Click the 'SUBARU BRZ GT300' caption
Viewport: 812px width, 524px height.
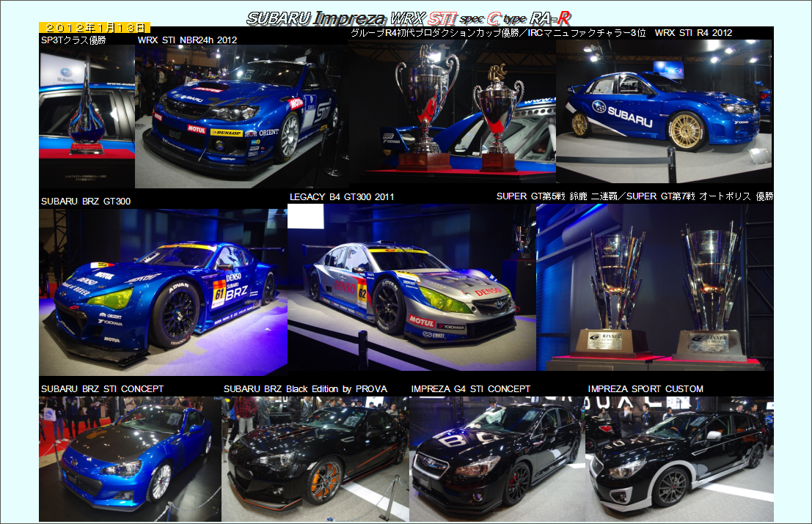tap(86, 202)
